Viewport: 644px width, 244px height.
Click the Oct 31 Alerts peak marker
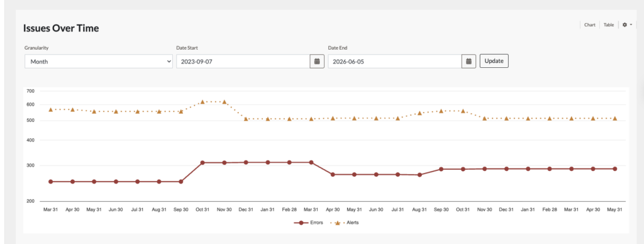point(203,101)
